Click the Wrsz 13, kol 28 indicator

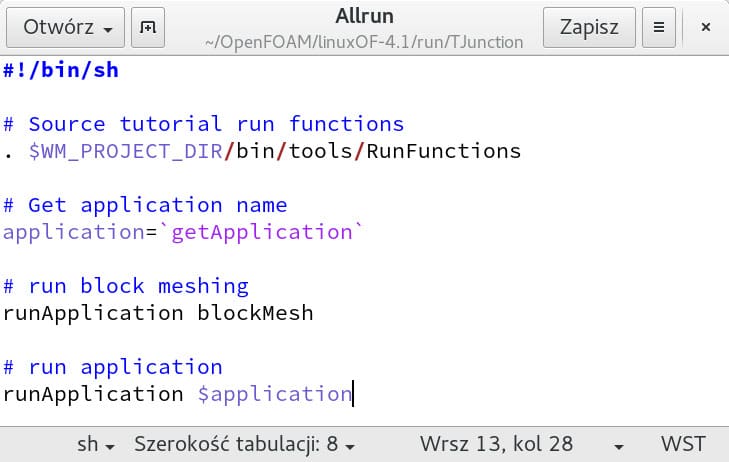pos(497,444)
